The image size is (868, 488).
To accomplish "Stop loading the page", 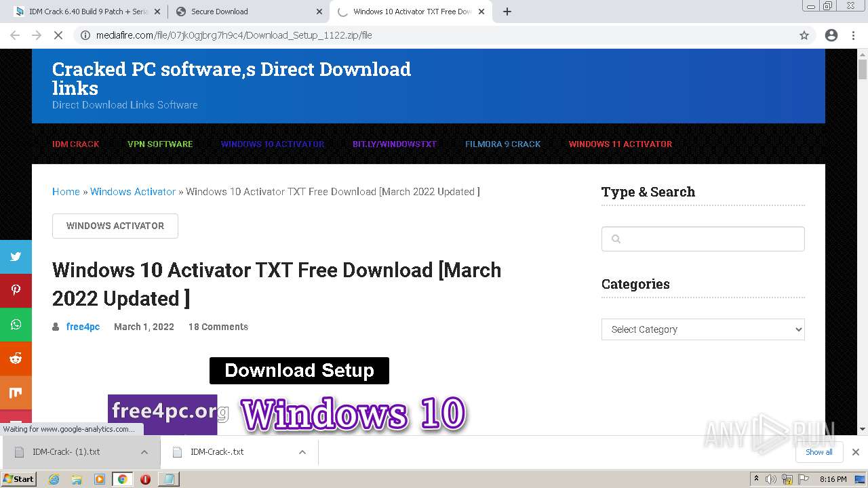I will (58, 35).
